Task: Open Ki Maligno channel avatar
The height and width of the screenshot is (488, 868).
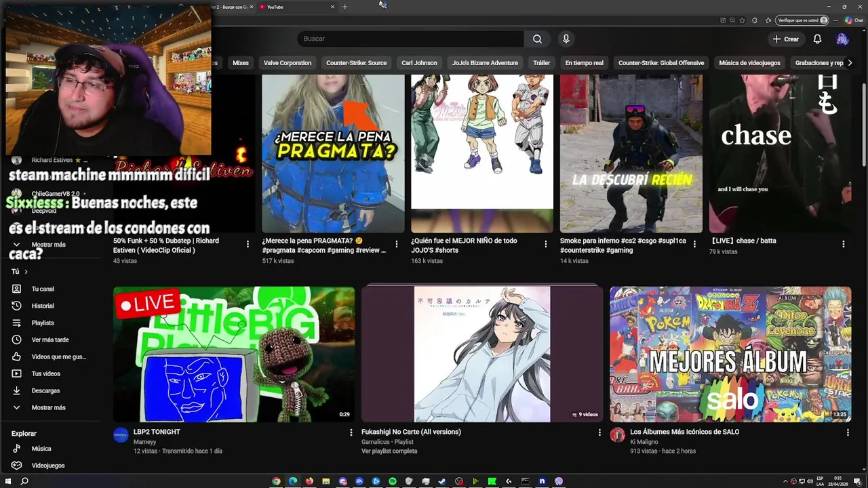Action: point(617,435)
